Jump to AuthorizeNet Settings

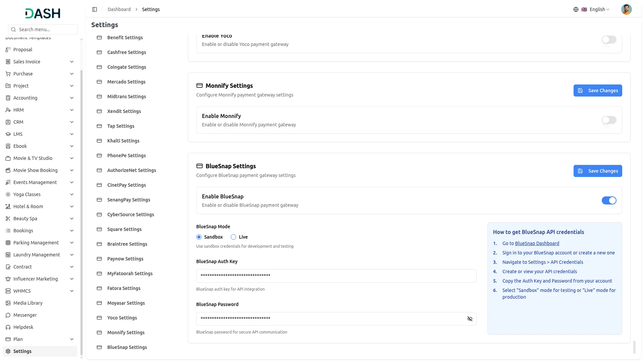tap(131, 170)
